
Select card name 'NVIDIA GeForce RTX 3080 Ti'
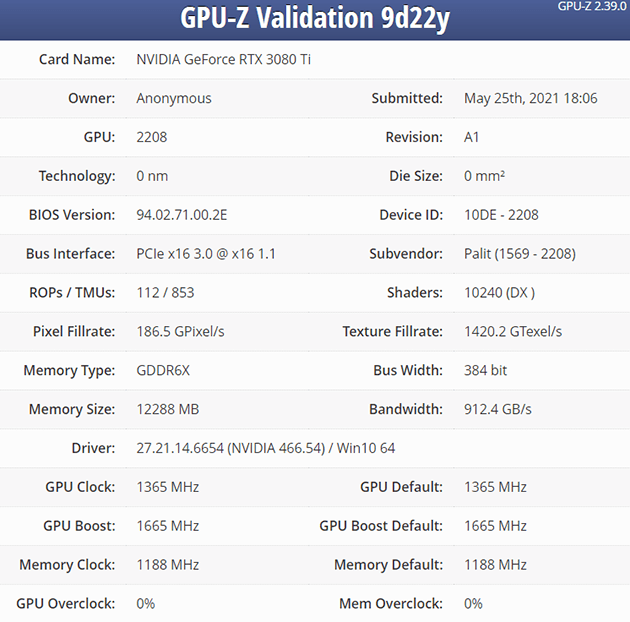click(x=223, y=59)
